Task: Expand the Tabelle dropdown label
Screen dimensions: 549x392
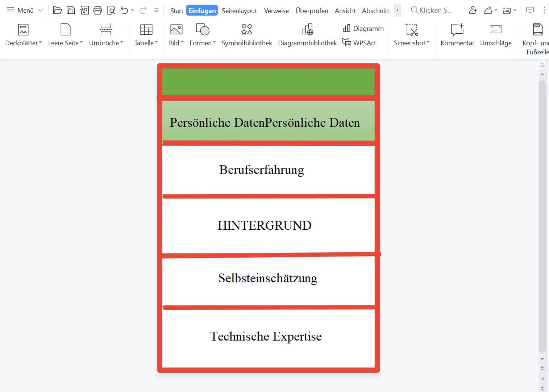Action: (x=146, y=43)
